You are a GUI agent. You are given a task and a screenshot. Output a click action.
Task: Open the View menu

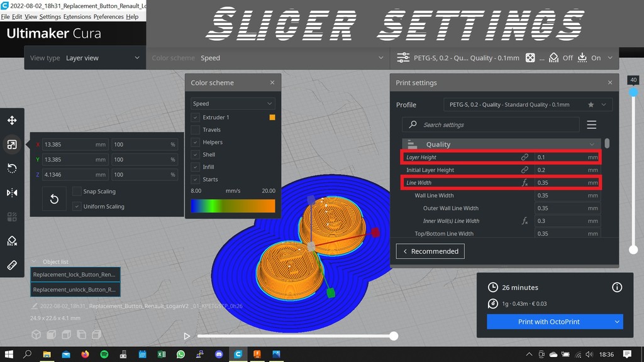point(31,17)
